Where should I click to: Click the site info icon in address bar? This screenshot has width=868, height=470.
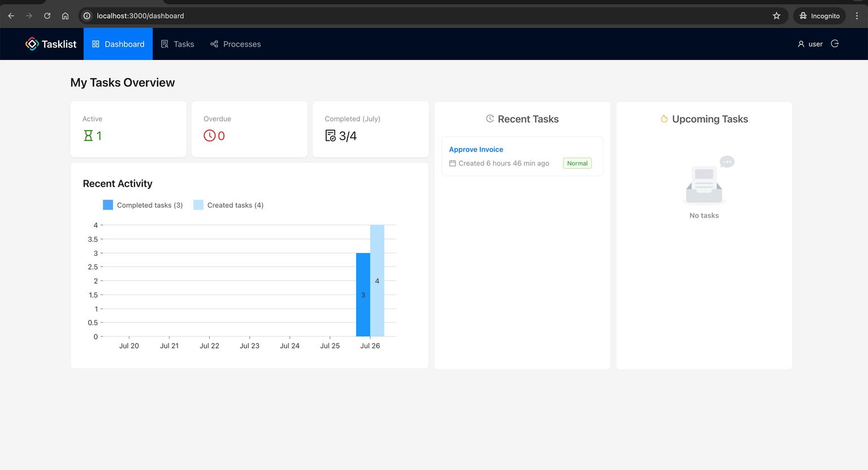(87, 16)
